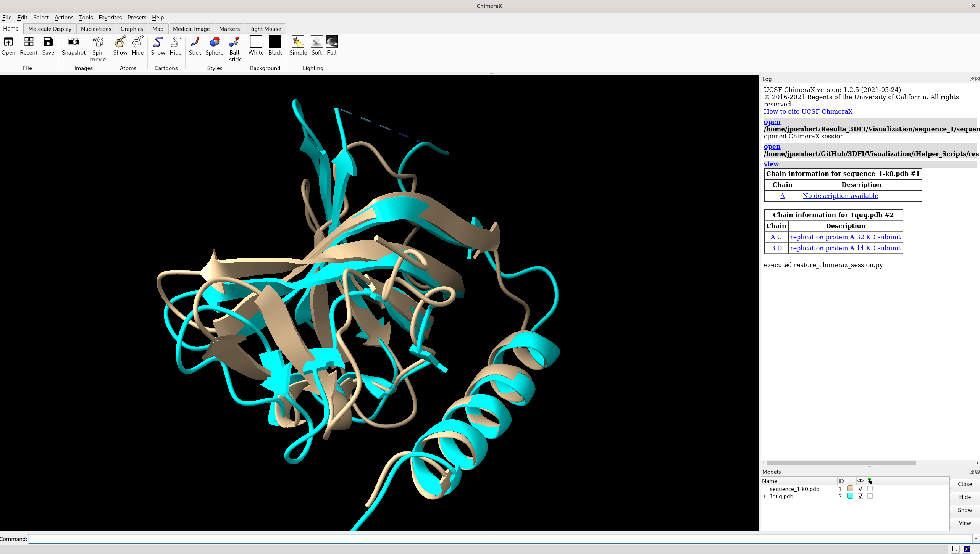Toggle shown checkbox for 1quq.pdb
The width and height of the screenshot is (980, 554).
click(860, 496)
